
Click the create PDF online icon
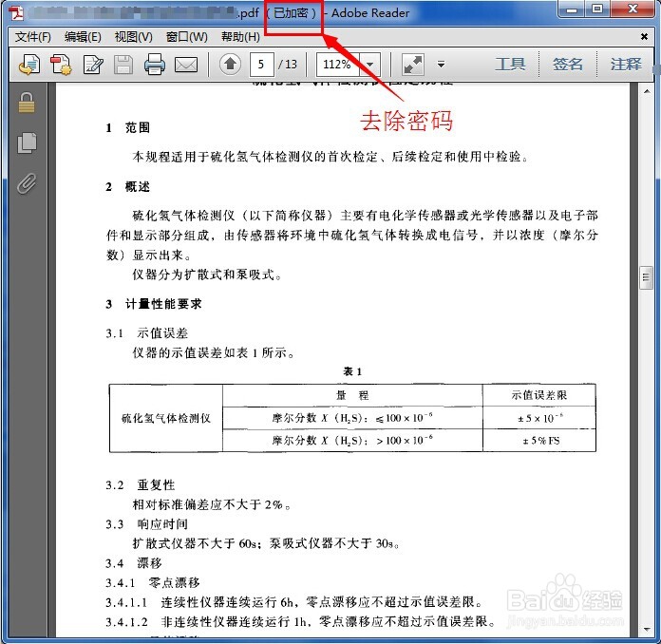point(61,65)
